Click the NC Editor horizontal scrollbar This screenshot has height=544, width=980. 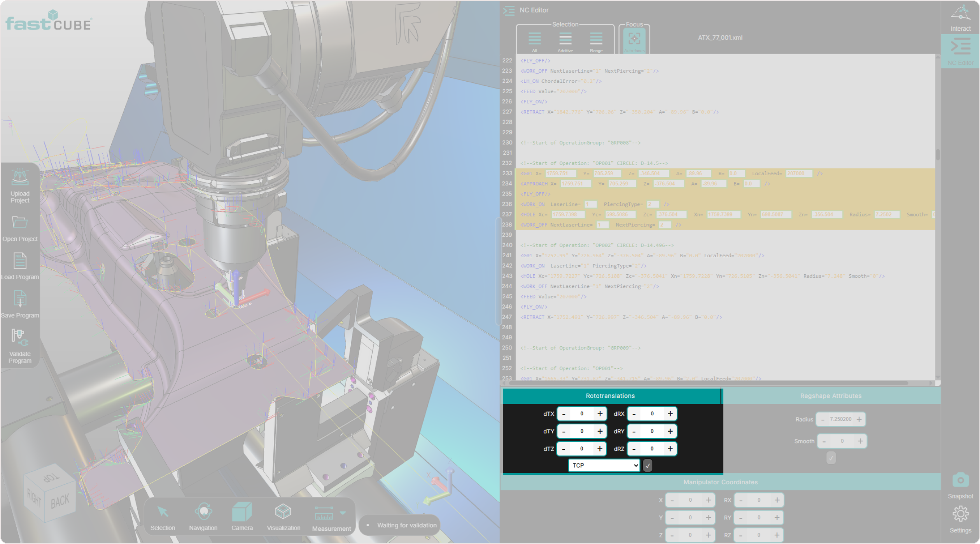point(708,383)
